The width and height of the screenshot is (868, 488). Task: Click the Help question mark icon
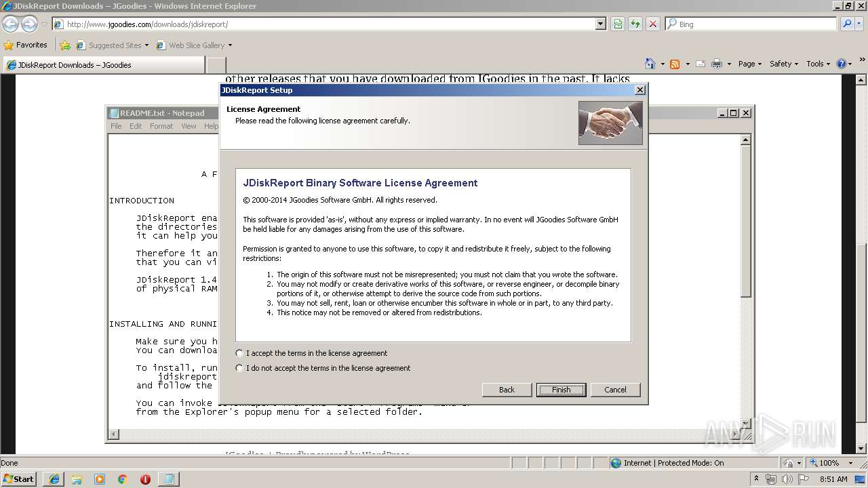click(842, 64)
